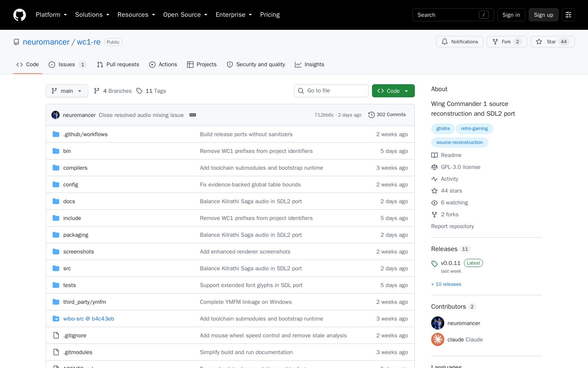588x368 pixels.
Task: Click Report repository
Action: click(452, 226)
